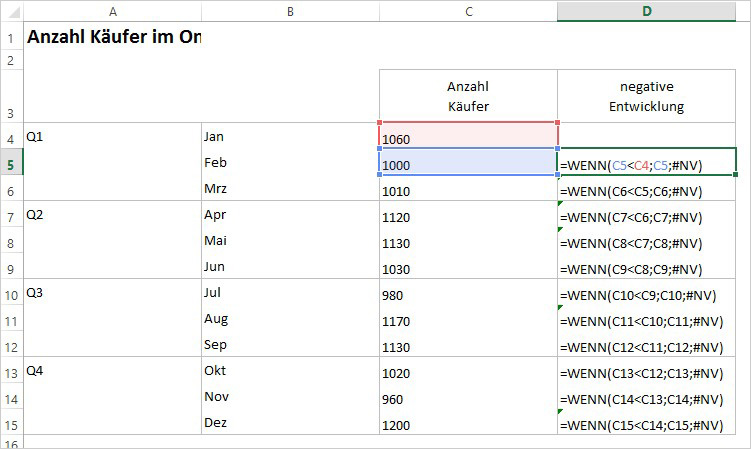Viewport: 751px width, 449px height.
Task: Select the Mai cell
Action: pos(290,240)
